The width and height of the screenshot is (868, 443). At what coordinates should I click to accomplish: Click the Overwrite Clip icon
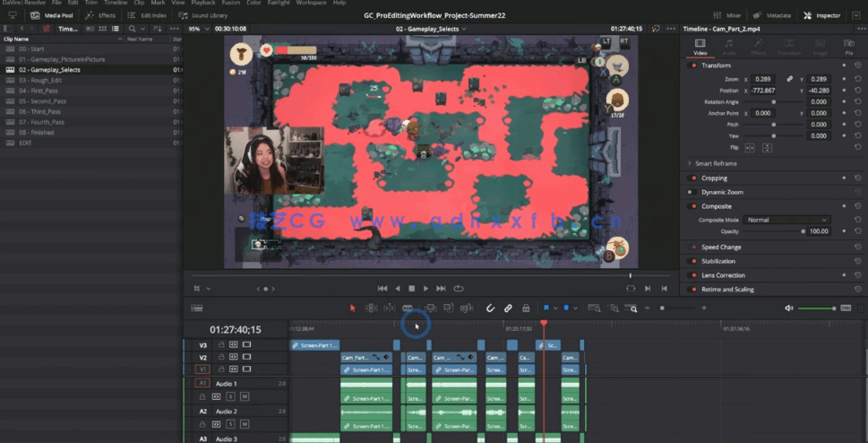449,308
